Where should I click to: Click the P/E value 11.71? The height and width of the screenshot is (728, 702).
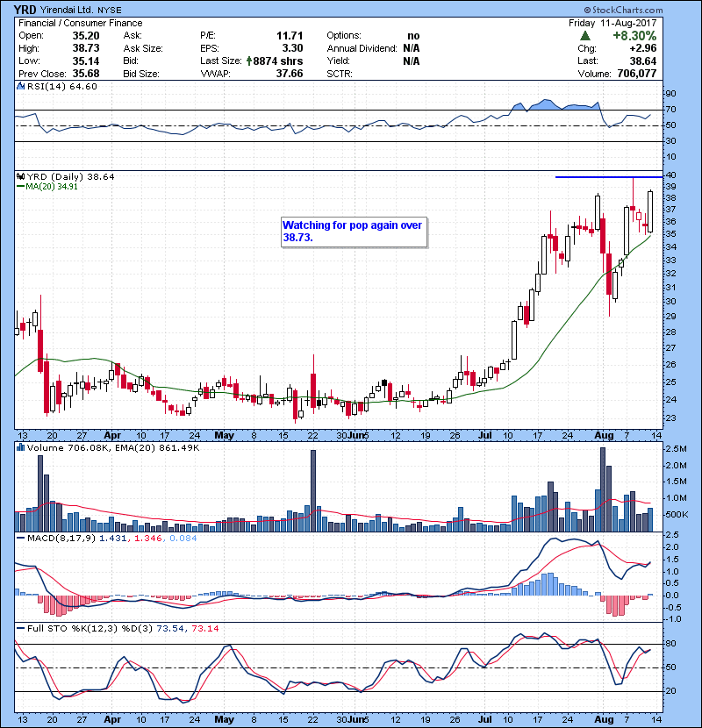coord(290,36)
